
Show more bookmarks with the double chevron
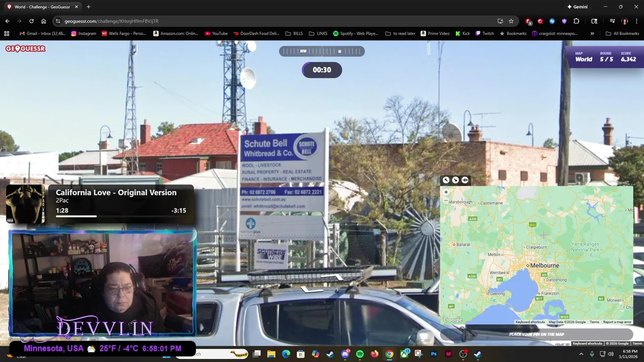pos(592,34)
